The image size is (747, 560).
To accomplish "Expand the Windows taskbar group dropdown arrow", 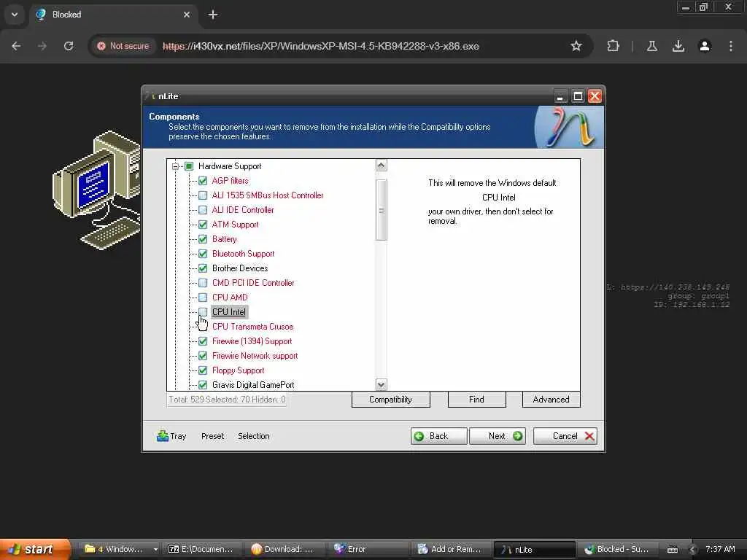I will 155,549.
